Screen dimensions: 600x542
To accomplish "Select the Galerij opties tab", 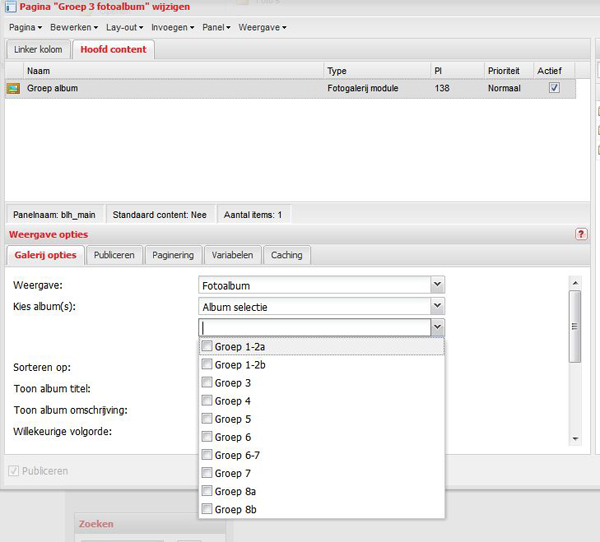I will pyautogui.click(x=45, y=255).
